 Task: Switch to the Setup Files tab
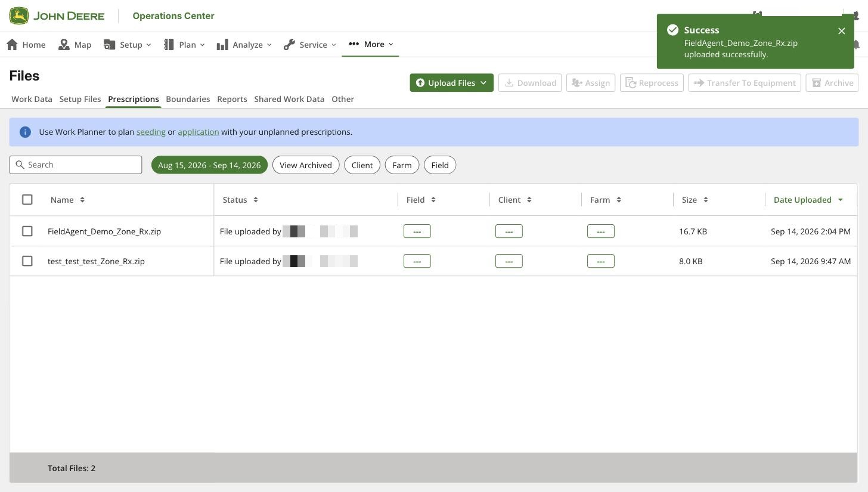point(80,99)
